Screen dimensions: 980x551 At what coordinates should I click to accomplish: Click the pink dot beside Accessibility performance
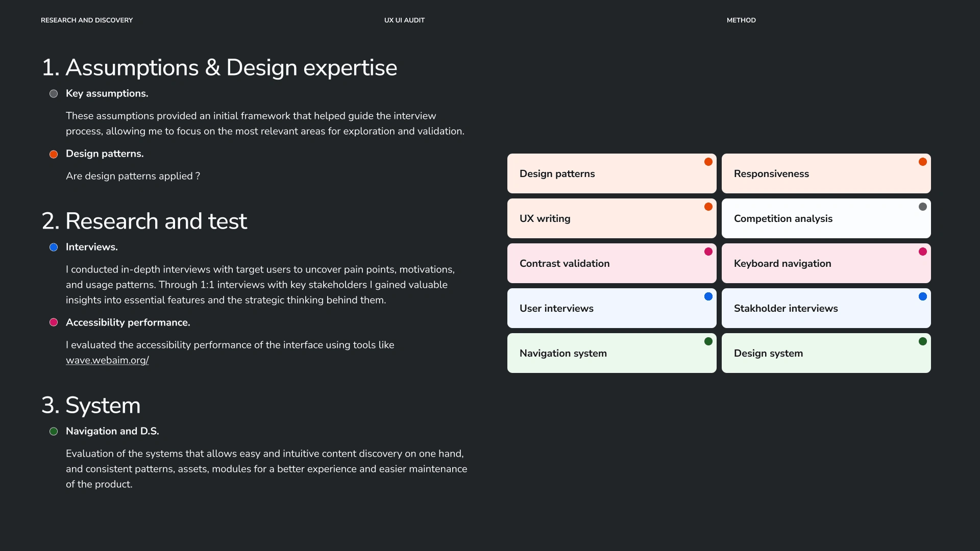pos(54,322)
